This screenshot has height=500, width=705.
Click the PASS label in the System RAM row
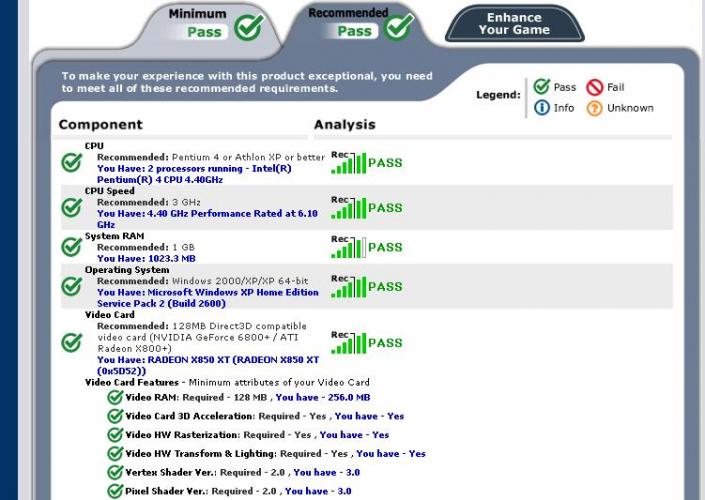tap(385, 247)
